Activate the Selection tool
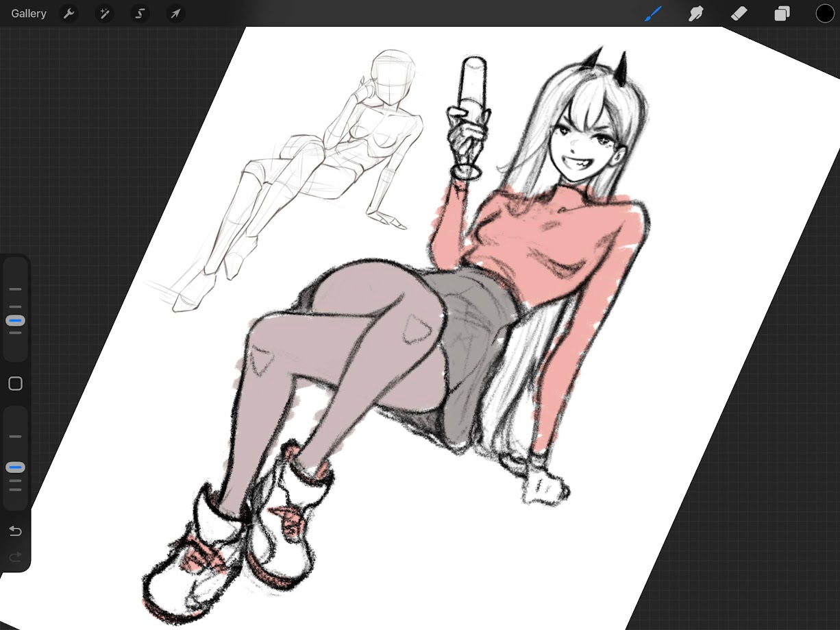Screen dimensions: 840x630 [x=140, y=14]
